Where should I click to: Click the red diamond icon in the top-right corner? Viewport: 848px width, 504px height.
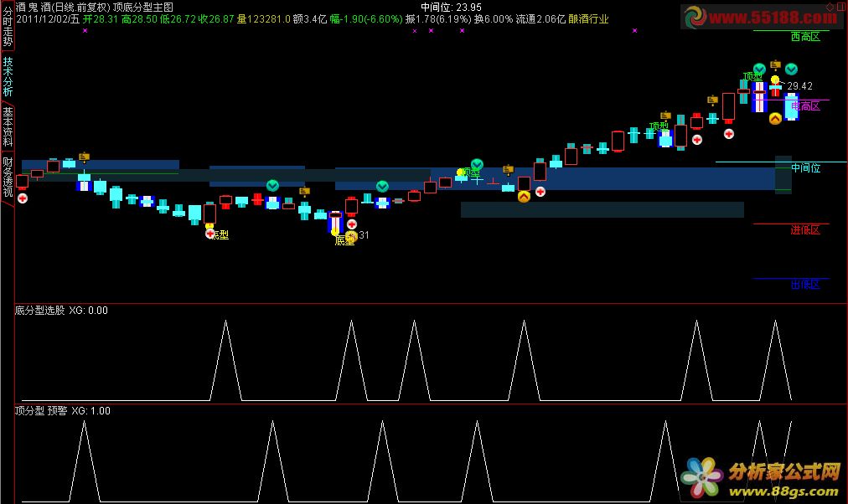tap(830, 8)
